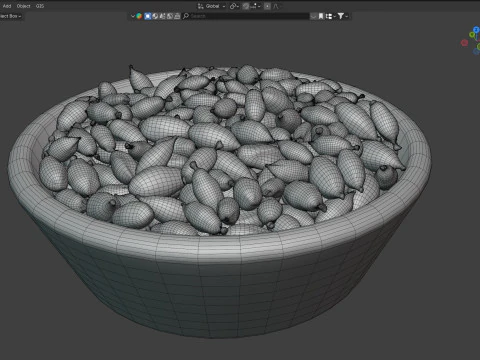The width and height of the screenshot is (480, 360).
Task: Click the small button right of search
Action: point(313,16)
